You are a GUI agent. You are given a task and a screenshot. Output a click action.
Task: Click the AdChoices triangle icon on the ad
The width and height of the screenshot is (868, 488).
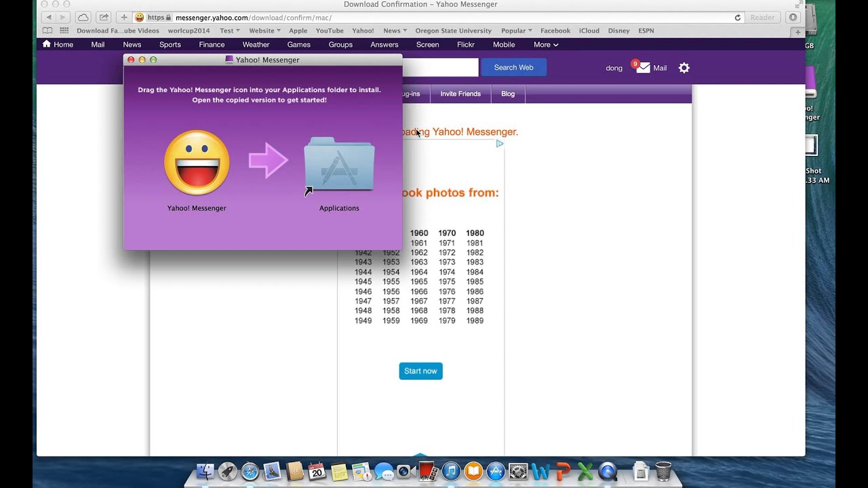500,144
